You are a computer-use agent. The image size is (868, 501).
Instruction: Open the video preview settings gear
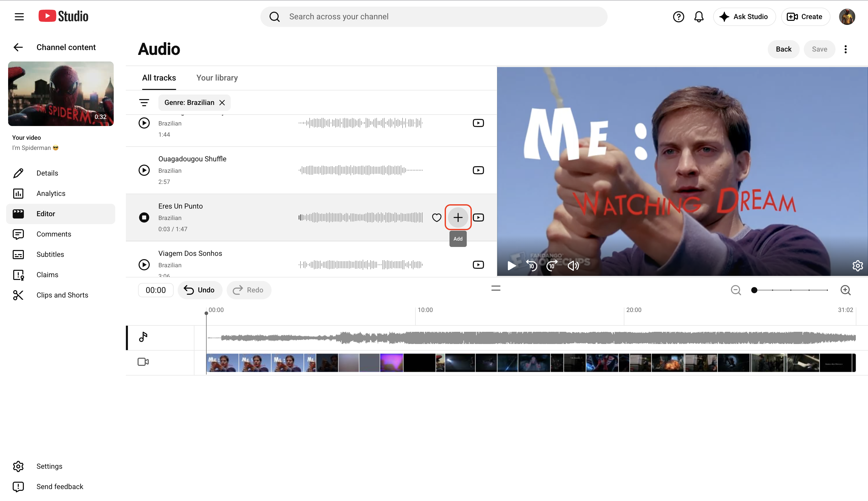coord(857,266)
